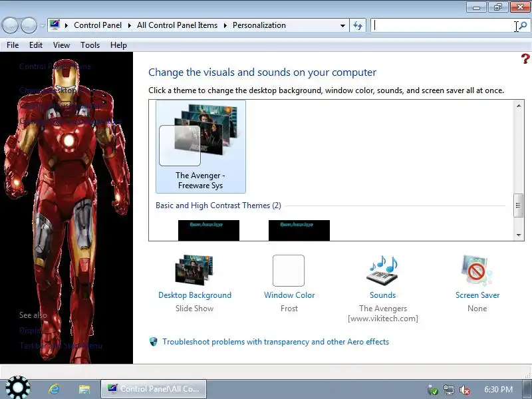
Task: Restore down the Personalization window
Action: point(497,7)
